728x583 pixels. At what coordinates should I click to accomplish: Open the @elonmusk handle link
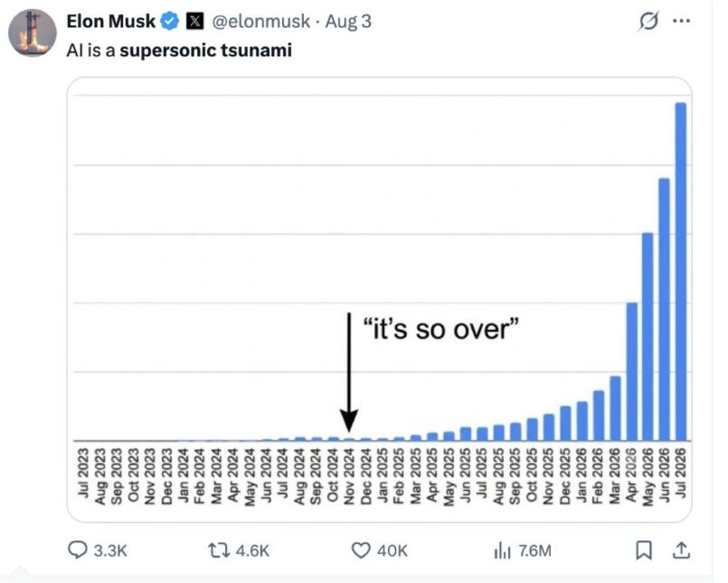point(261,22)
